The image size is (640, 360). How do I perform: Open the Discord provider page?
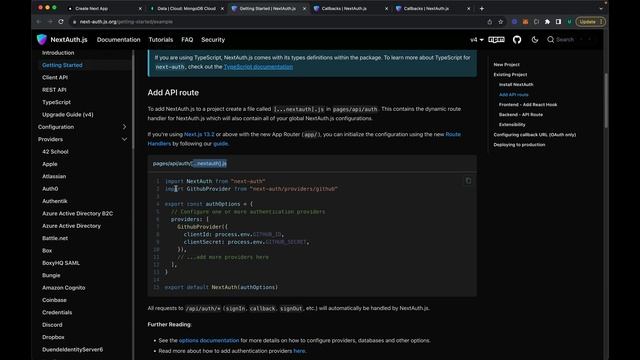(x=52, y=325)
